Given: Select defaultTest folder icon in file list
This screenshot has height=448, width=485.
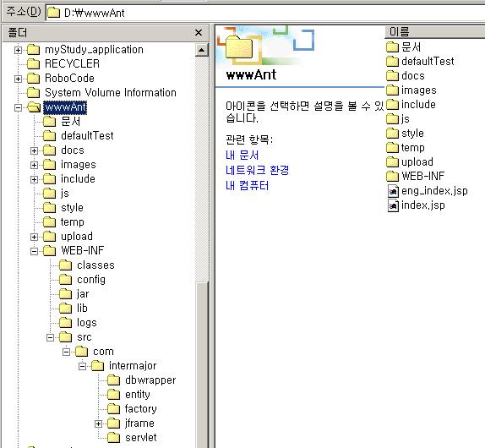Looking at the screenshot, I should coord(393,61).
